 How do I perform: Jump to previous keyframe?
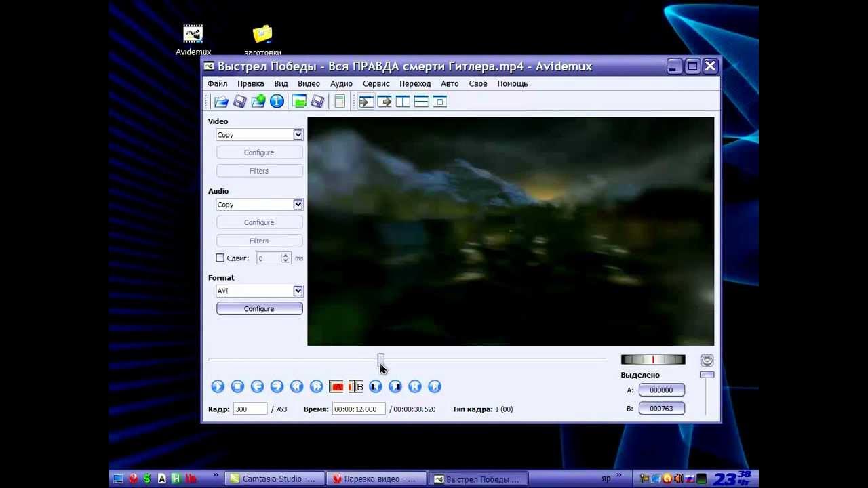point(296,386)
